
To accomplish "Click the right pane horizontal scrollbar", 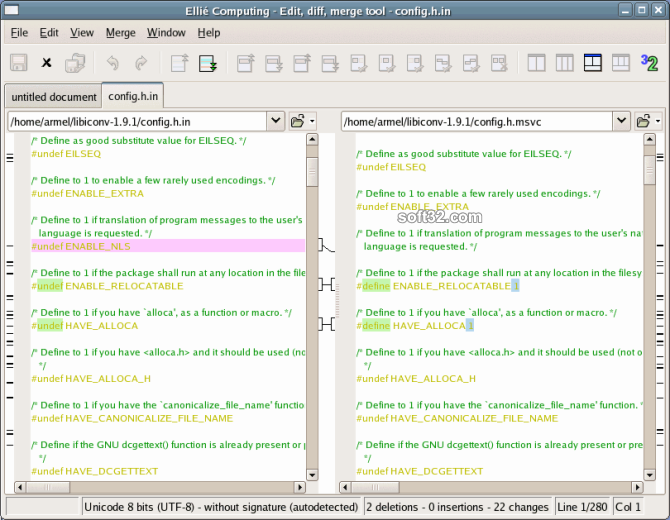I will coord(489,486).
